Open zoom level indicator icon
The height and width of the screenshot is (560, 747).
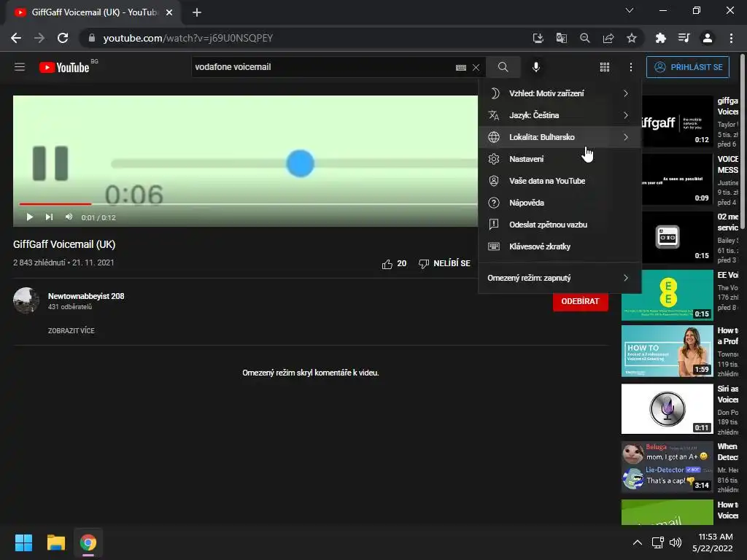pos(584,38)
